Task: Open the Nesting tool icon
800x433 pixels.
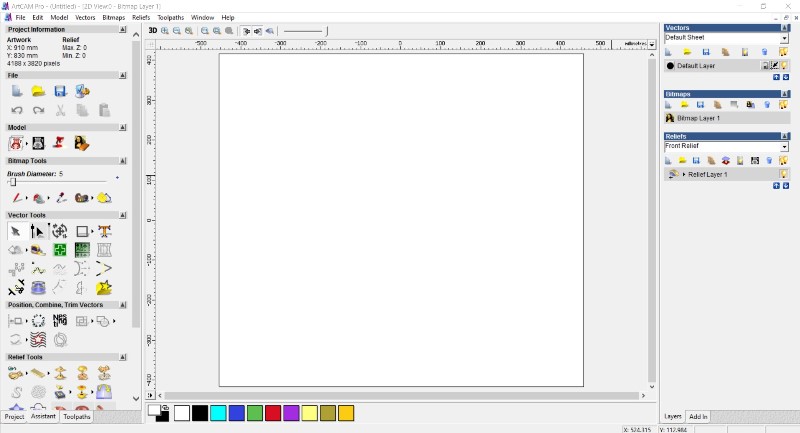Action: (60, 321)
